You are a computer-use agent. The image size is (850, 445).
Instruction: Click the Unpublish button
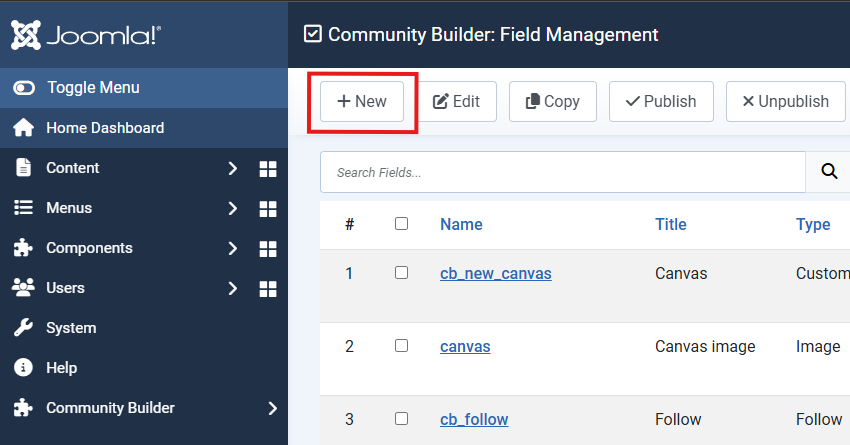coord(785,101)
